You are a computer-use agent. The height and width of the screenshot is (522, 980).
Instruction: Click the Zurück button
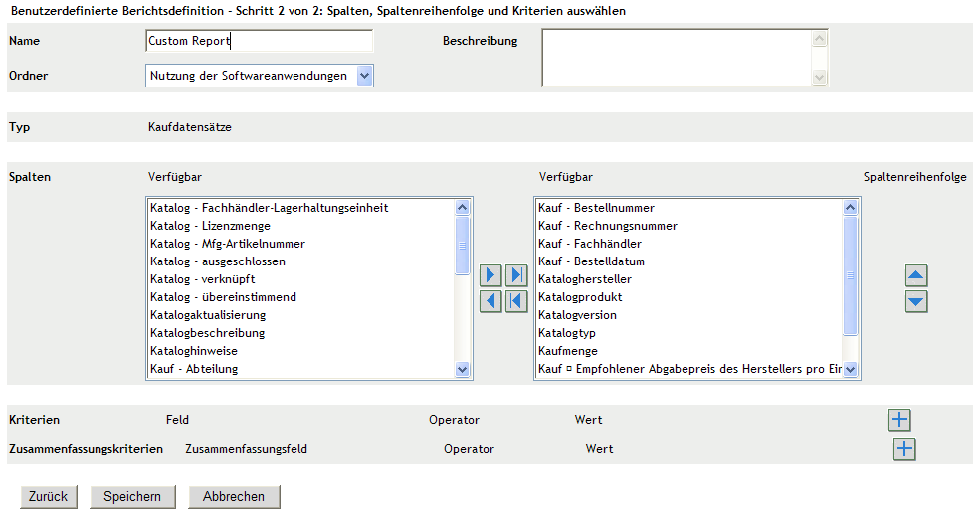[48, 497]
